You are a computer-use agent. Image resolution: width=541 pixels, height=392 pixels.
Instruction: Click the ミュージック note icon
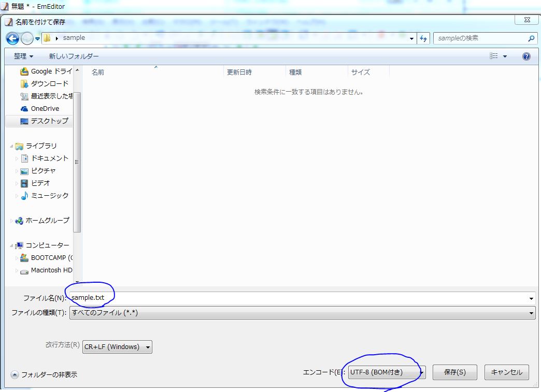[x=24, y=196]
